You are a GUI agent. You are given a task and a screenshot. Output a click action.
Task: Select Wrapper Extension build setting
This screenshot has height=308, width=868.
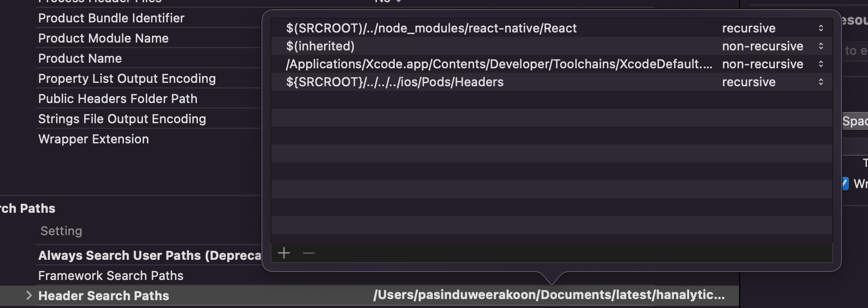[93, 139]
